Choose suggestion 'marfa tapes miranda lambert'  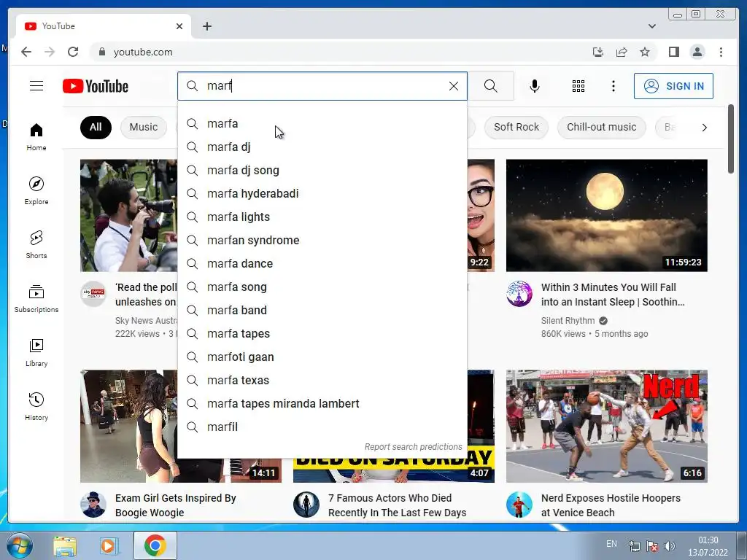(322, 403)
